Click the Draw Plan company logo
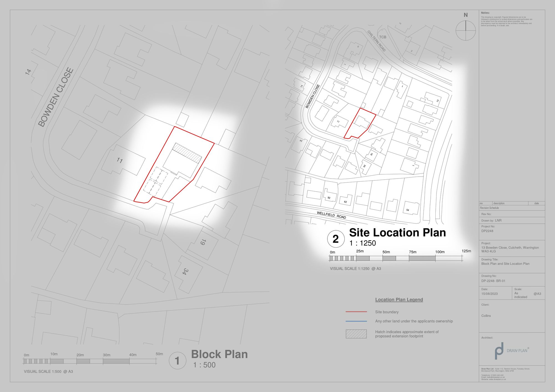 pyautogui.click(x=511, y=351)
